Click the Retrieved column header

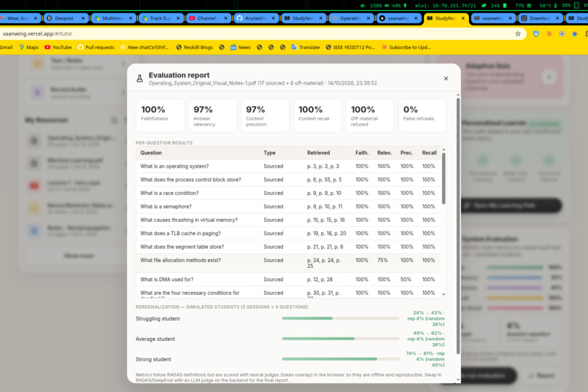coord(318,153)
